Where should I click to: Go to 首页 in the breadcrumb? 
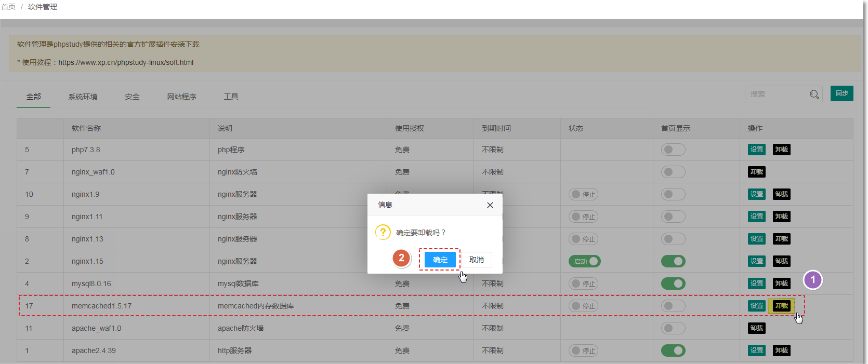8,7
